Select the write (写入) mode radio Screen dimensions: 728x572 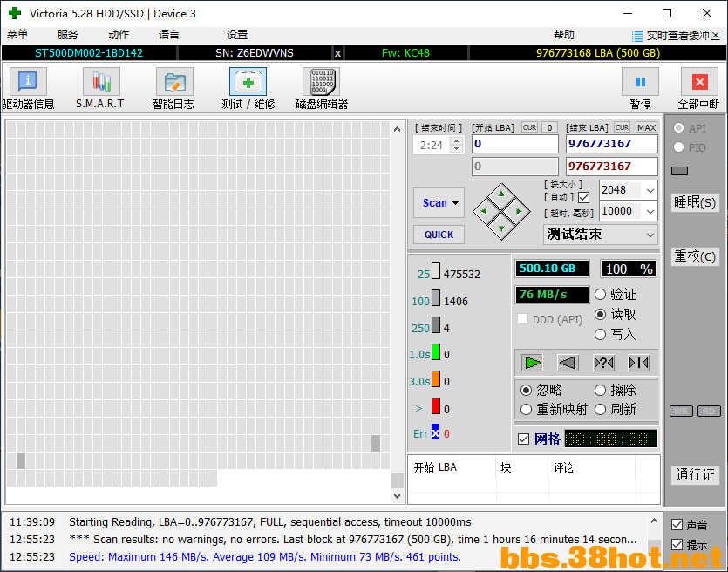tap(601, 334)
